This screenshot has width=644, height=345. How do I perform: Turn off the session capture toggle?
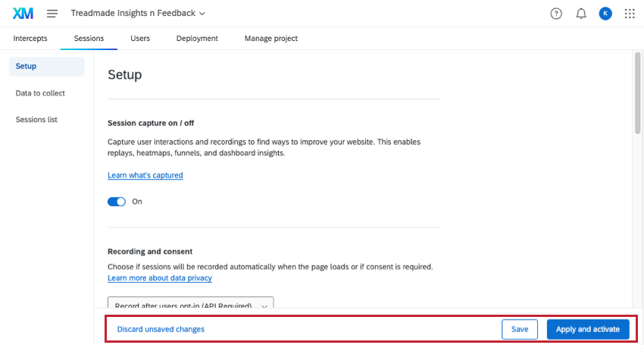(x=117, y=202)
